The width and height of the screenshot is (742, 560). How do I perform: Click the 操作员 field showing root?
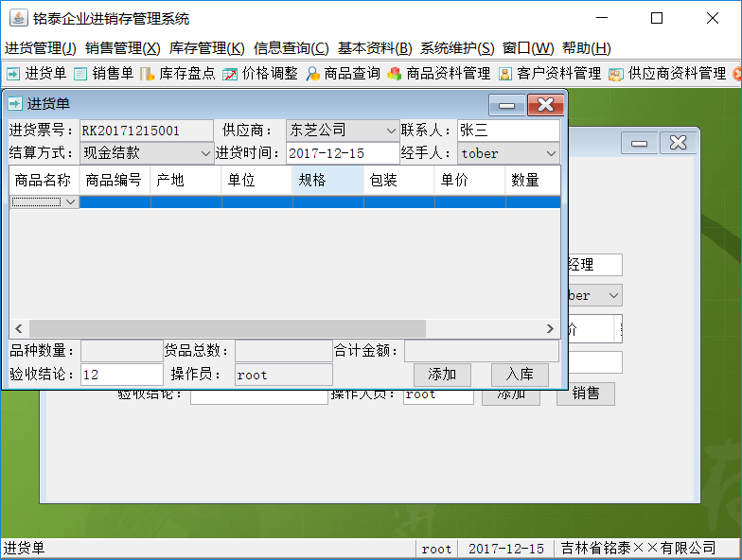click(284, 375)
